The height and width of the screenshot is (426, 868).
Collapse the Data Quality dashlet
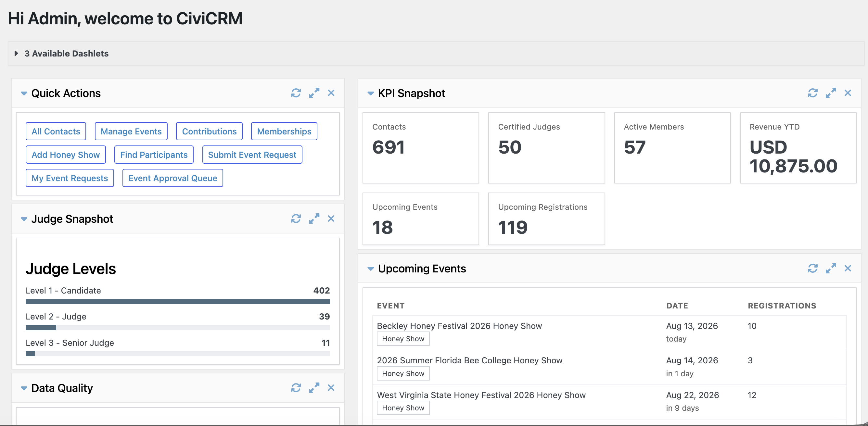click(24, 388)
